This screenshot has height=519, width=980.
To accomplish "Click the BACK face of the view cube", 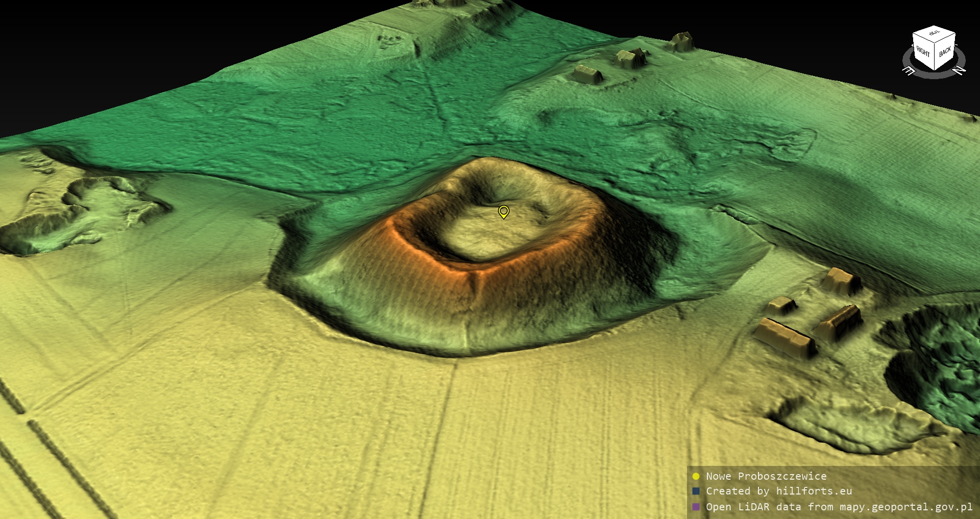I will pos(945,53).
